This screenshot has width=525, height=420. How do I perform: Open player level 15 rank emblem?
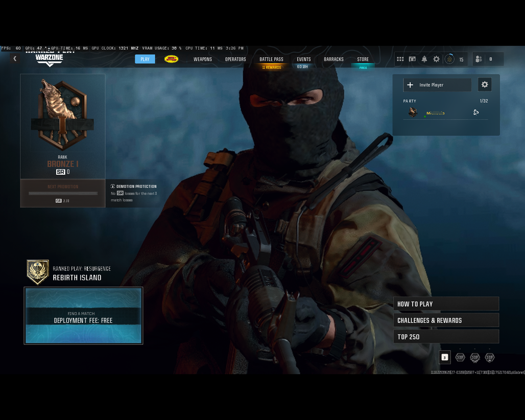pos(449,59)
